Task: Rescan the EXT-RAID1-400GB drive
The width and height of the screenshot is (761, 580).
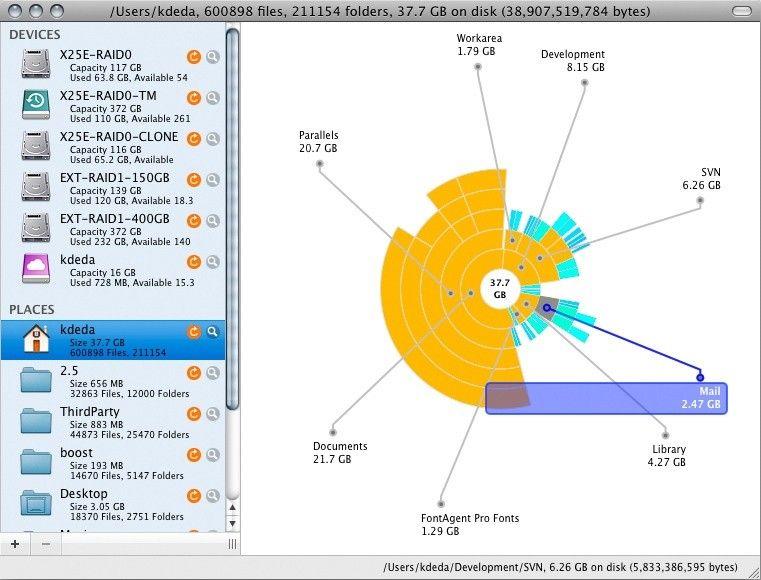Action: pos(194,221)
